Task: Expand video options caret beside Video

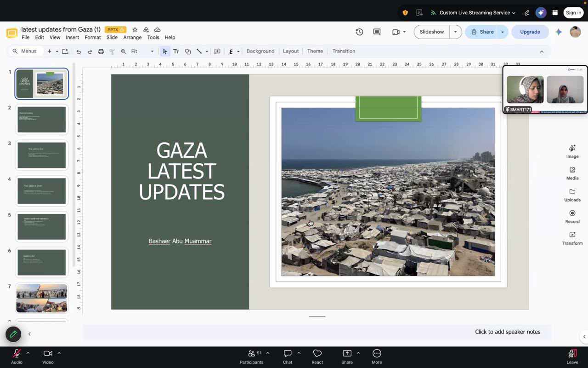Action: coord(59,353)
